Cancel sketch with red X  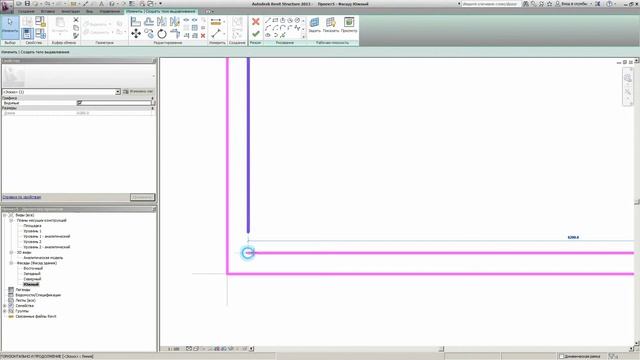(256, 22)
